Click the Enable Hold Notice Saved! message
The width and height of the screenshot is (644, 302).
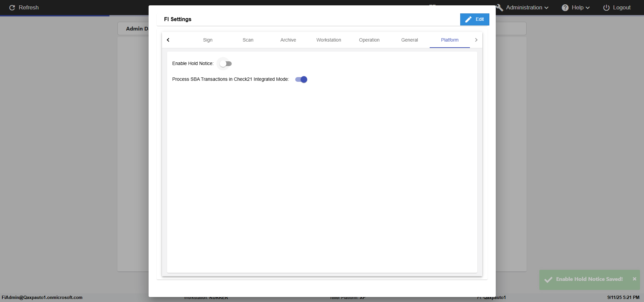(589, 279)
